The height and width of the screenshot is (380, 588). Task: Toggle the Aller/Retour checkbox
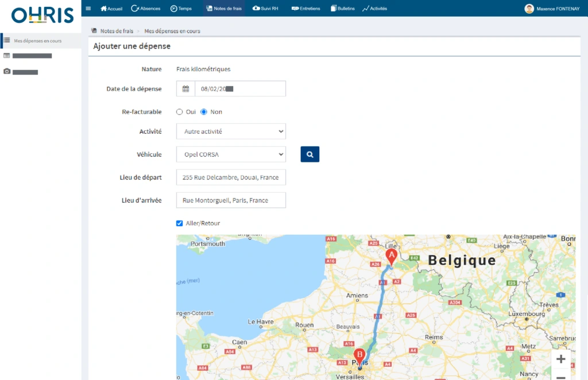180,223
